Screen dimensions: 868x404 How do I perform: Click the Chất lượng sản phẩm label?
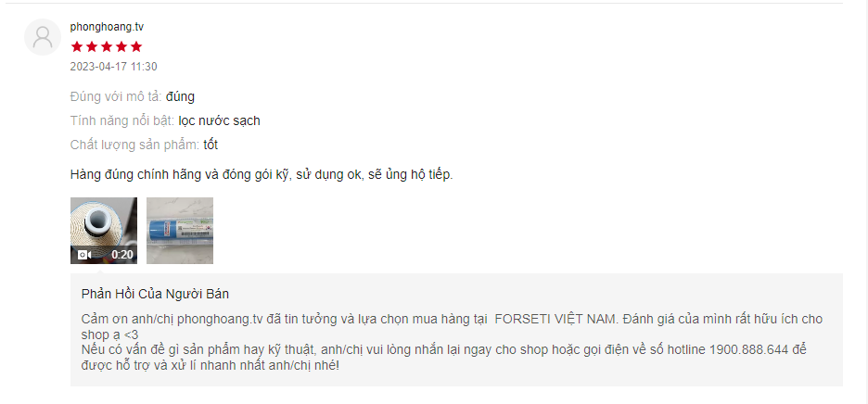coord(134,145)
